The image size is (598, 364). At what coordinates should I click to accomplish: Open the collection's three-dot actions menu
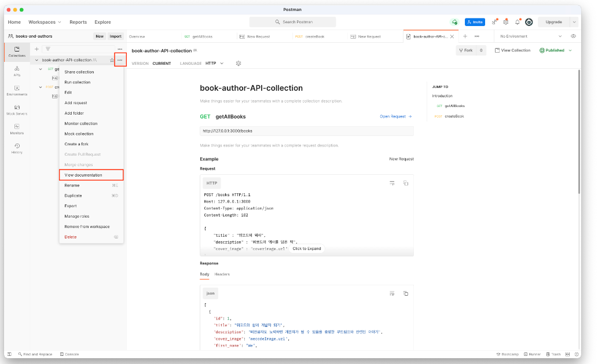click(x=120, y=60)
